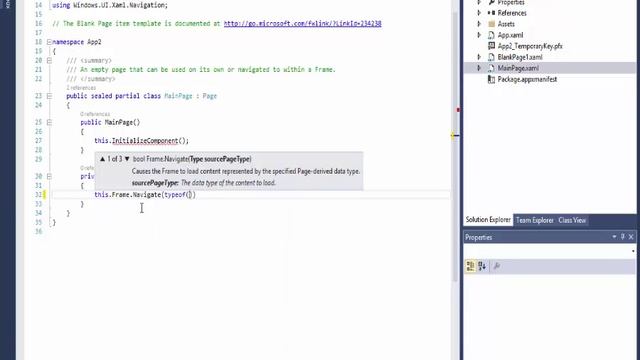Image resolution: width=640 pixels, height=360 pixels.
Task: Select the References icon in Solution Explorer
Action: pyautogui.click(x=491, y=13)
